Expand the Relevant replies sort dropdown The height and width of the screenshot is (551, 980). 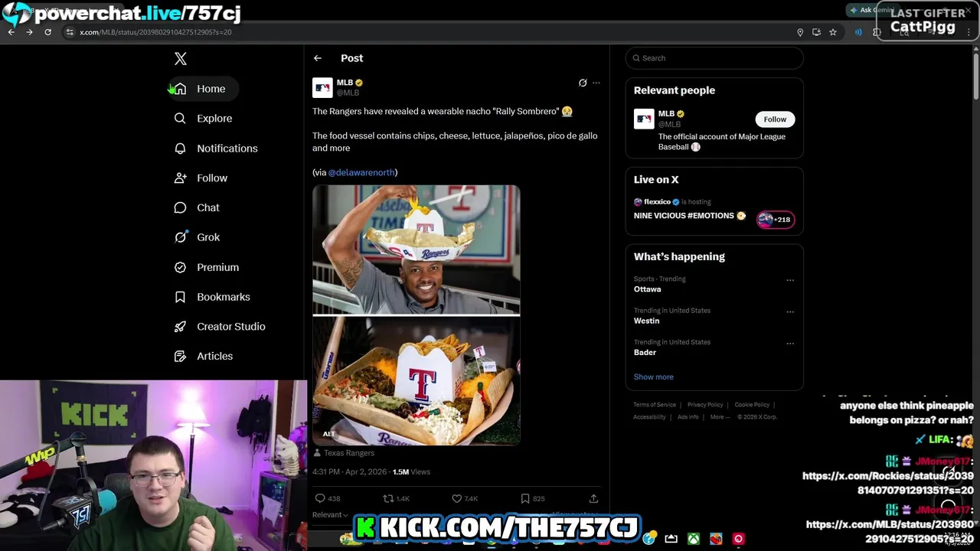tap(330, 515)
